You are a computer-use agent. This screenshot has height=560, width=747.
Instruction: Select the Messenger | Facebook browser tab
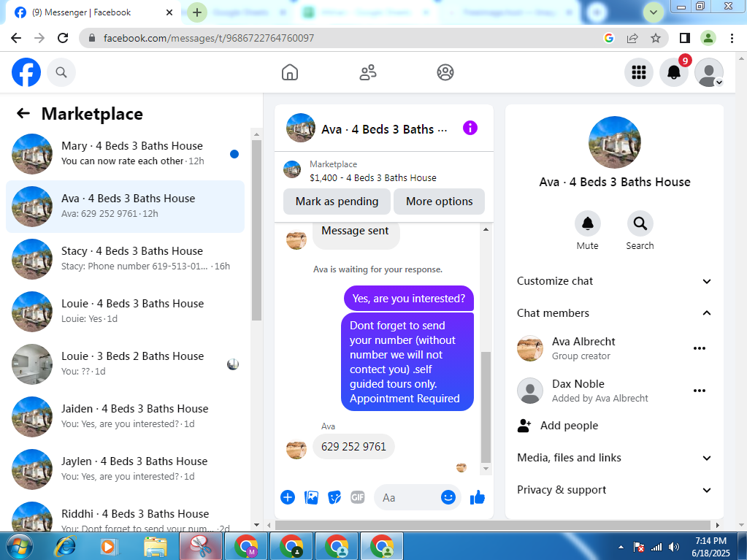93,12
